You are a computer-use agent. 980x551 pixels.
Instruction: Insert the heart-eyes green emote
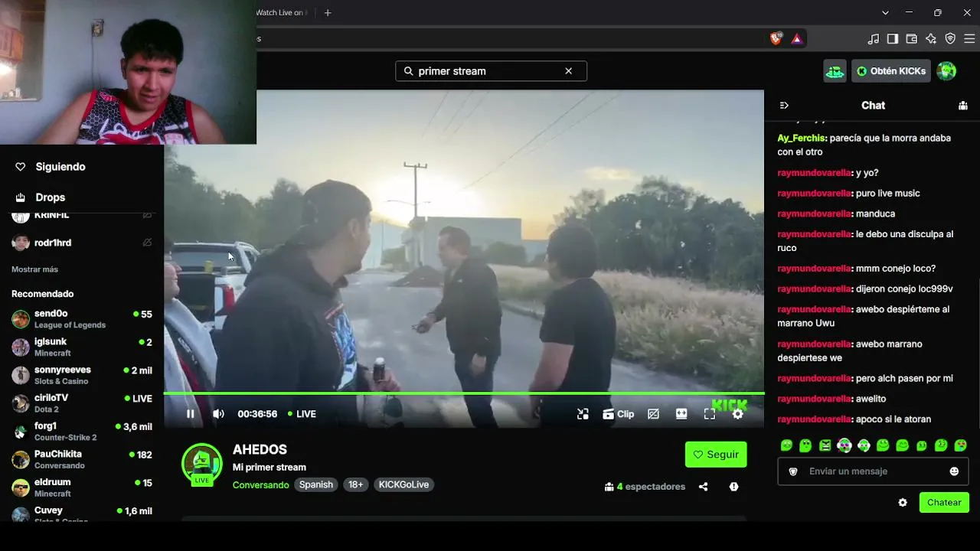961,445
